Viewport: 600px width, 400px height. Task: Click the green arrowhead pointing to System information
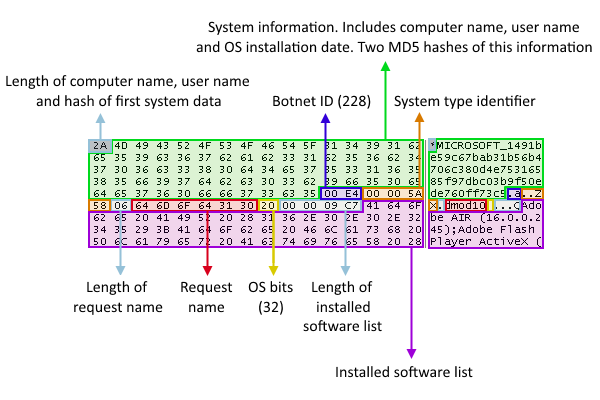click(x=386, y=67)
